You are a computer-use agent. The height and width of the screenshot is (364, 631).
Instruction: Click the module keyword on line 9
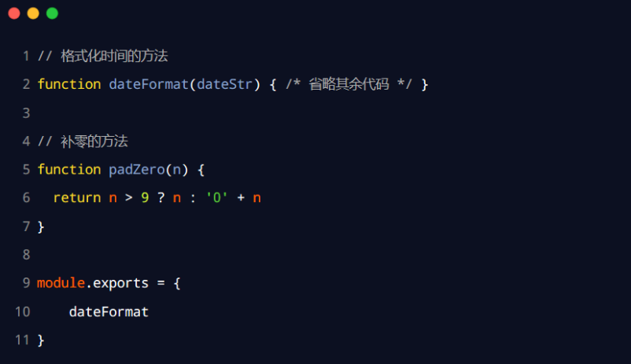click(61, 283)
